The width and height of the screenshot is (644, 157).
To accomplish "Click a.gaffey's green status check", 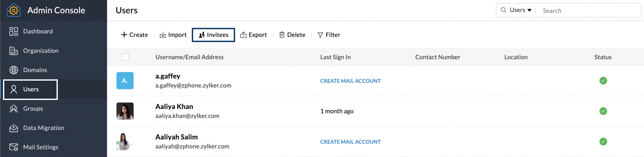I will 603,81.
